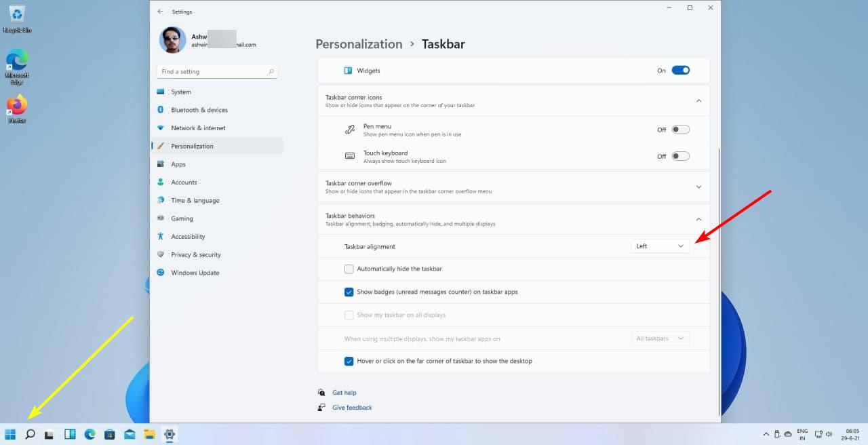Uncheck Hover or click far corner option
This screenshot has height=445, width=868.
[349, 361]
